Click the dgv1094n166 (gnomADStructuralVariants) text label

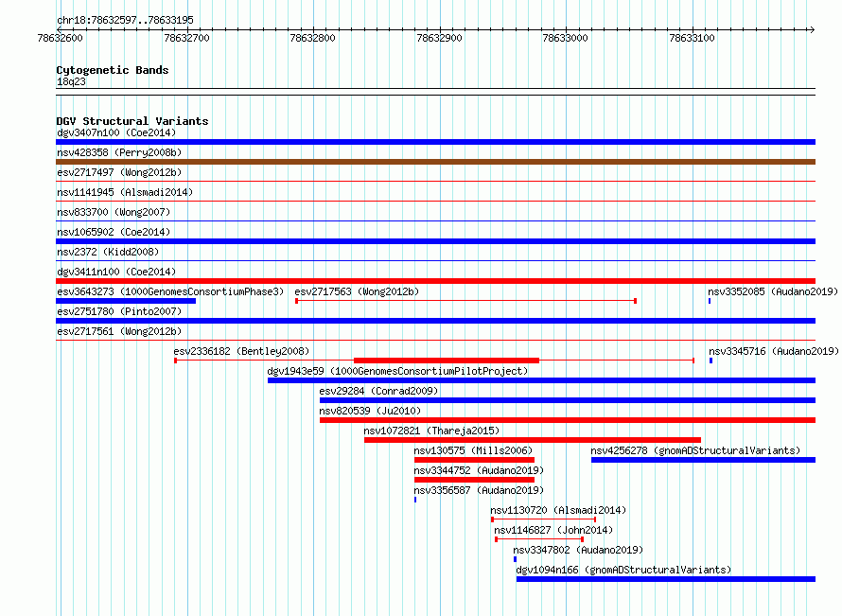tap(623, 570)
